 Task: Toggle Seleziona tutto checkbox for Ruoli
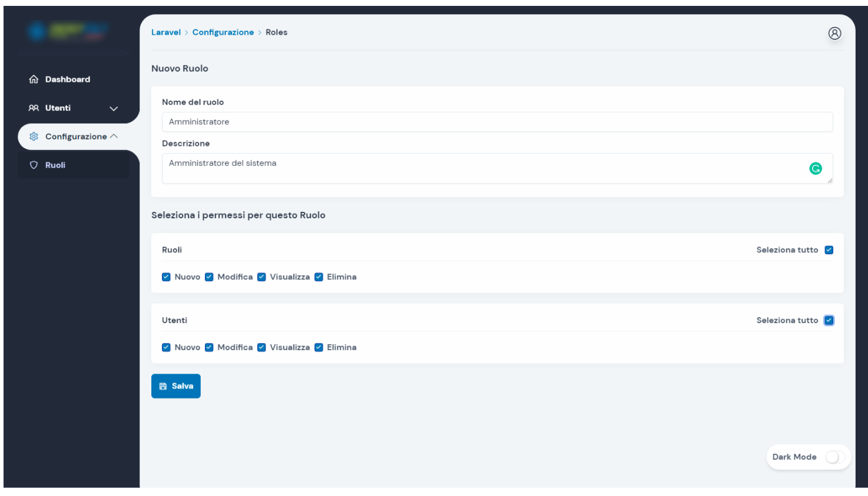click(829, 250)
